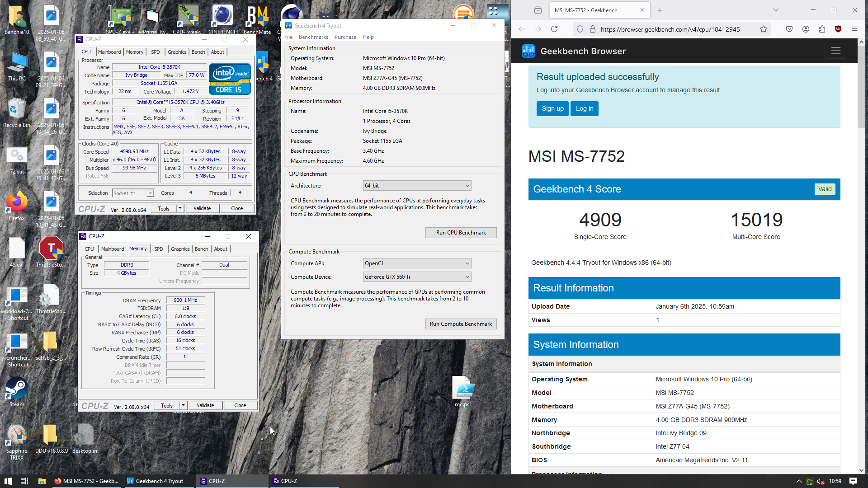
Task: Open the setfsb_2_3 folder on desktop
Action: pyautogui.click(x=51, y=346)
